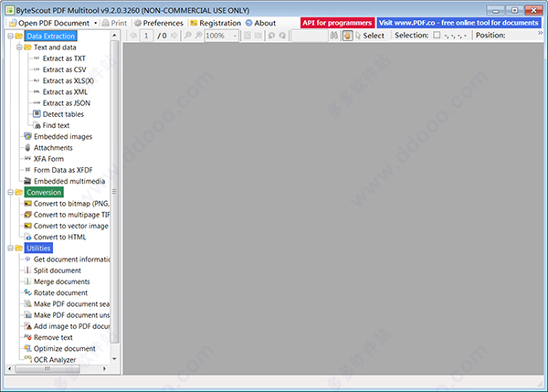The width and height of the screenshot is (548, 392).
Task: Choose Extract as TXT
Action: (x=64, y=58)
